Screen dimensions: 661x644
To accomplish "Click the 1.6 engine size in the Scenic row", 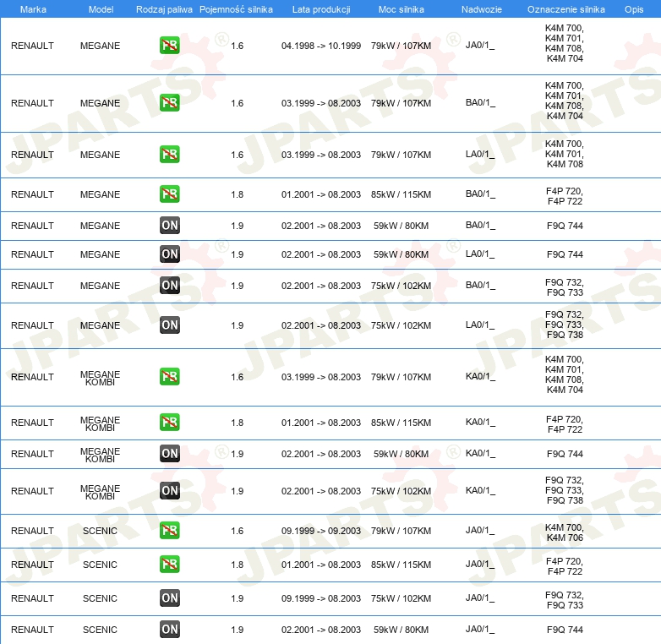I will pos(237,531).
